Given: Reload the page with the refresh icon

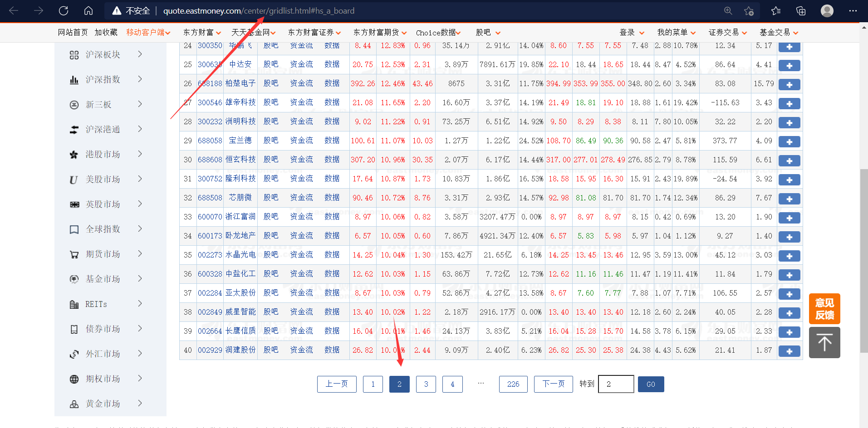Looking at the screenshot, I should click(64, 10).
